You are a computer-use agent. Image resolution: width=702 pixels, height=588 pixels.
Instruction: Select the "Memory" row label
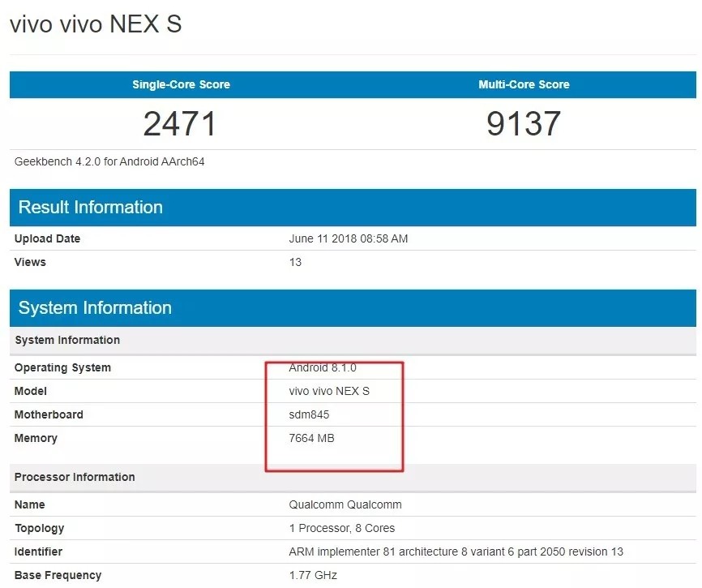[x=36, y=439]
